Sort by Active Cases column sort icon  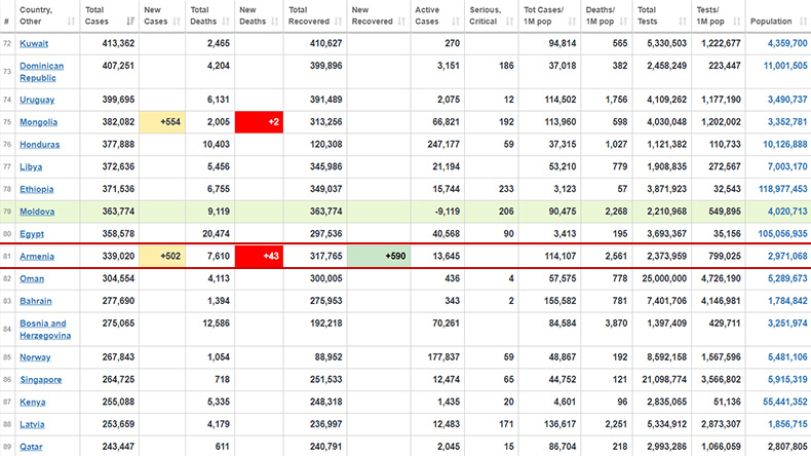pos(456,21)
